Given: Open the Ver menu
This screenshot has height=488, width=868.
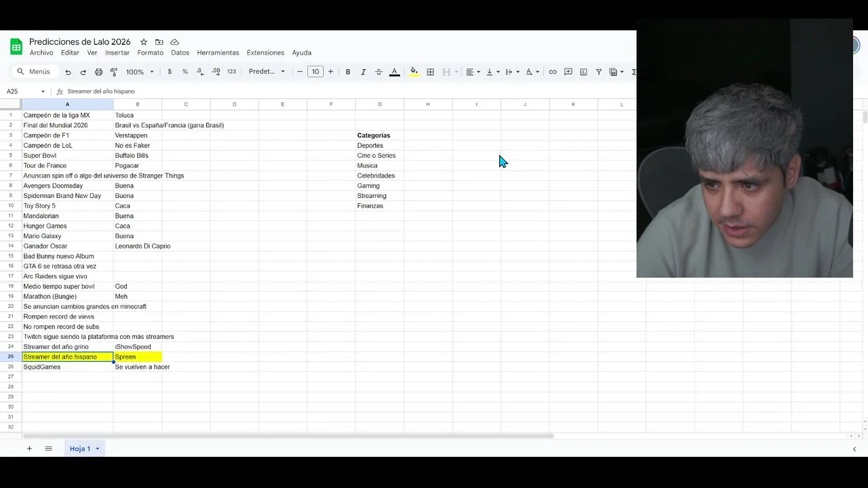Looking at the screenshot, I should [x=92, y=53].
